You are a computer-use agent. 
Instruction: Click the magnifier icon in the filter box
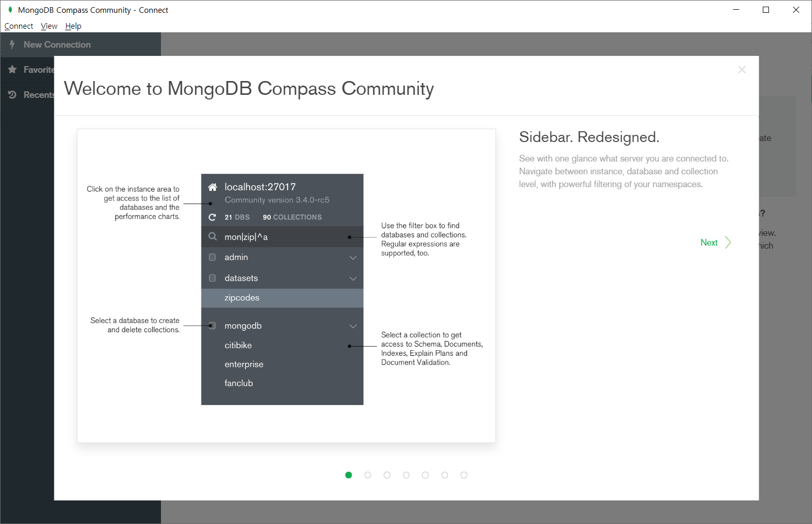tap(212, 236)
